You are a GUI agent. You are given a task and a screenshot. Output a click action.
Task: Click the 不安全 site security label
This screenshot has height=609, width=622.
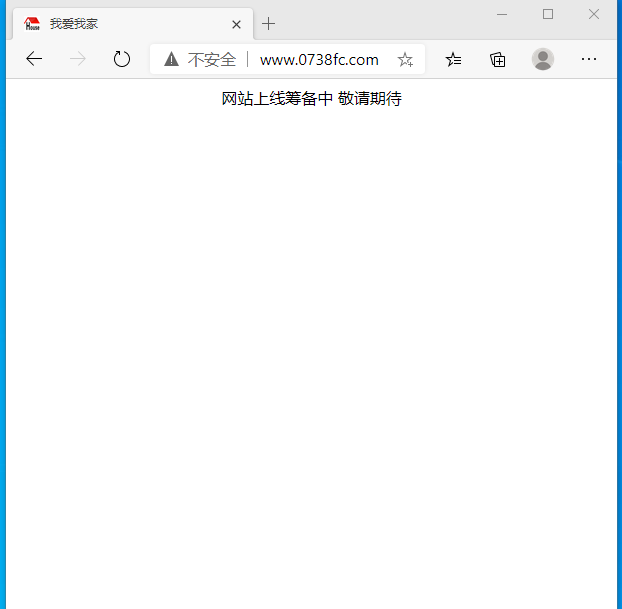pos(212,60)
